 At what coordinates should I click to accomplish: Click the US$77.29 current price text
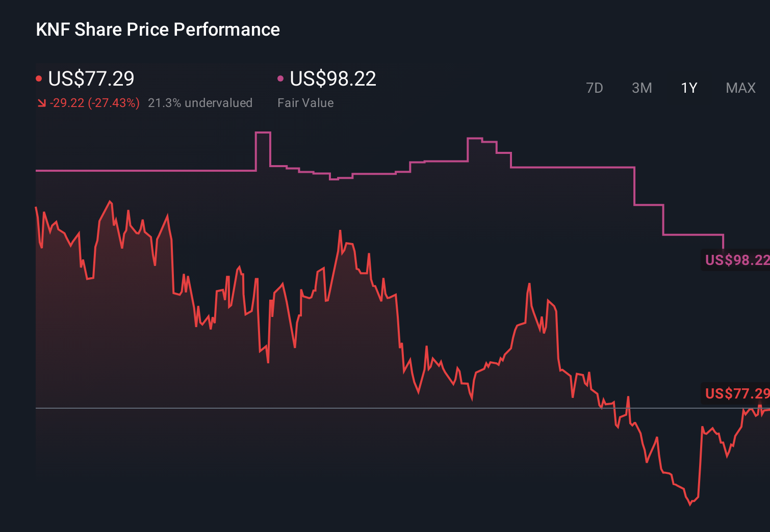(91, 79)
